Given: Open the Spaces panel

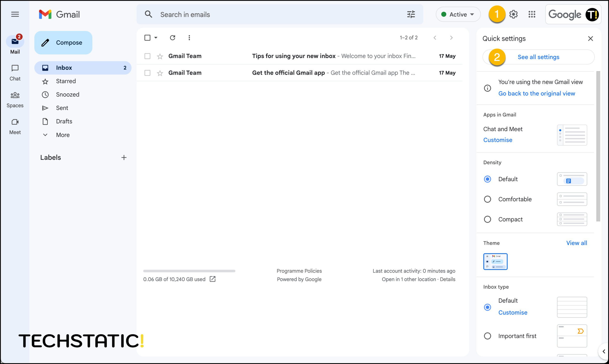Looking at the screenshot, I should point(15,99).
